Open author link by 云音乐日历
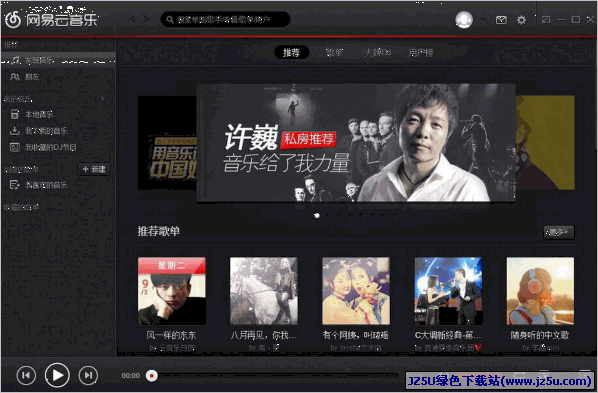Screen dimensions: 598x393 coord(172,348)
